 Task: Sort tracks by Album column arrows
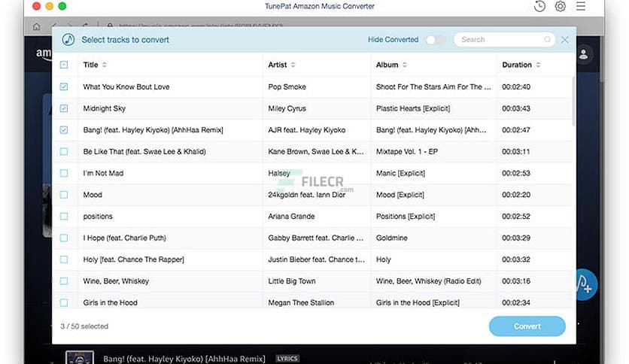404,65
